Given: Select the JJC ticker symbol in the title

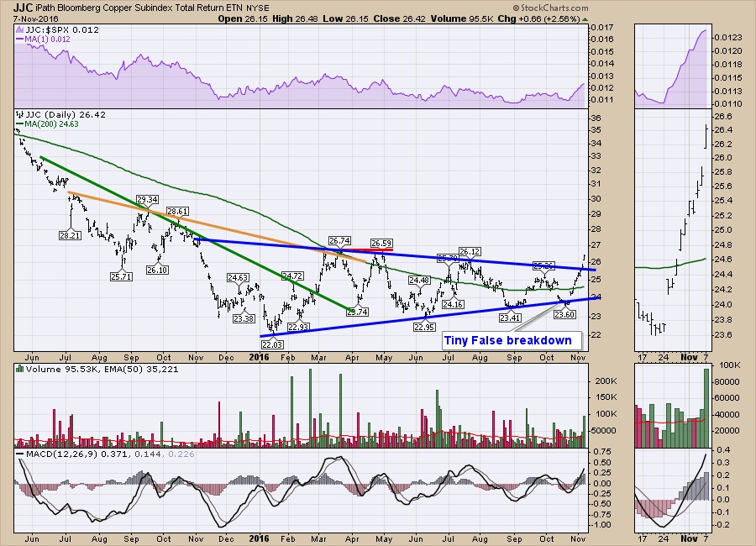Looking at the screenshot, I should pyautogui.click(x=23, y=8).
